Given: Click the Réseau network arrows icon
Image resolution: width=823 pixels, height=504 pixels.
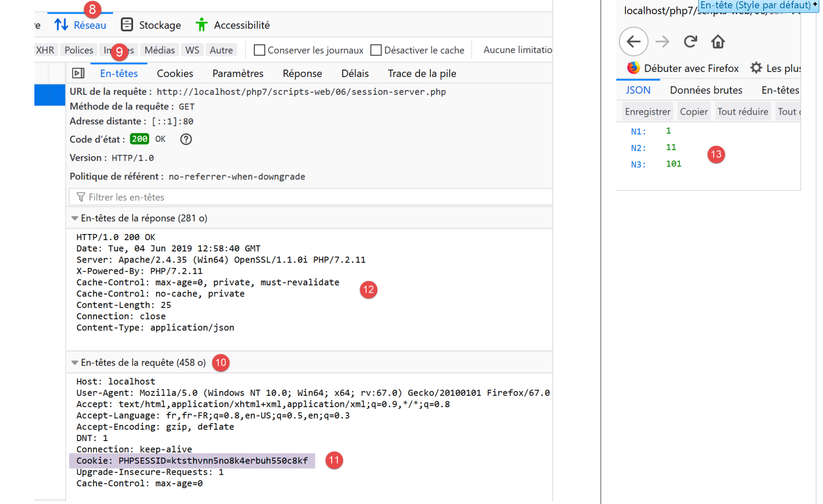Looking at the screenshot, I should click(x=61, y=25).
